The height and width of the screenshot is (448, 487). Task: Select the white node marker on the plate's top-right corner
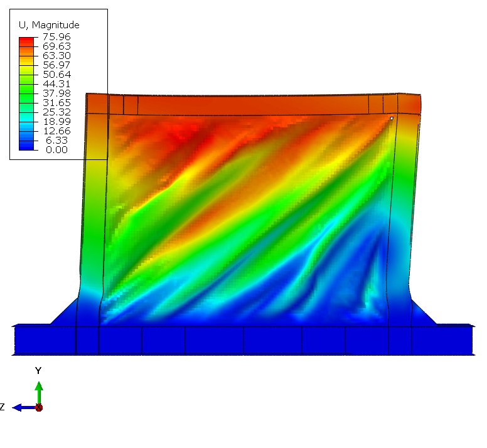coord(392,118)
